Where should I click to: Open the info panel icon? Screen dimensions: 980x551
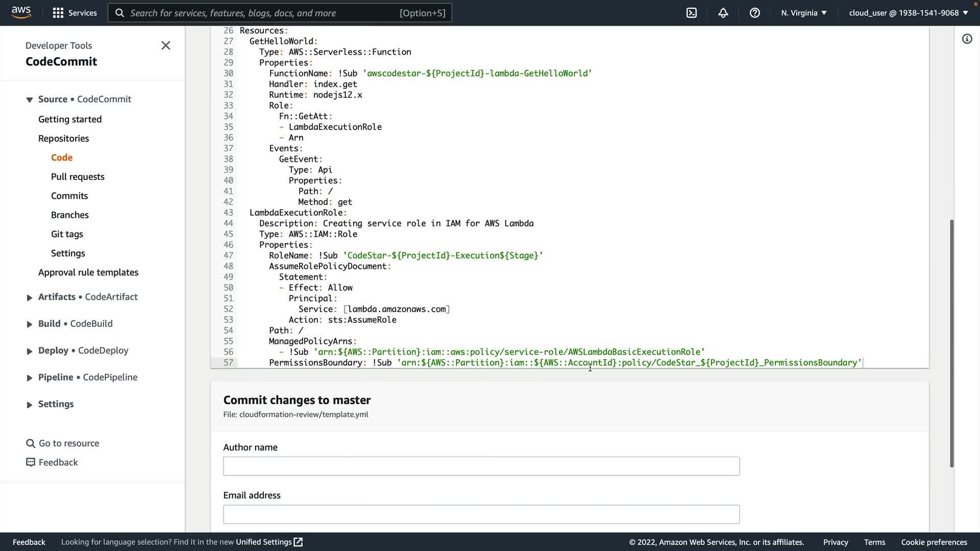pos(967,39)
